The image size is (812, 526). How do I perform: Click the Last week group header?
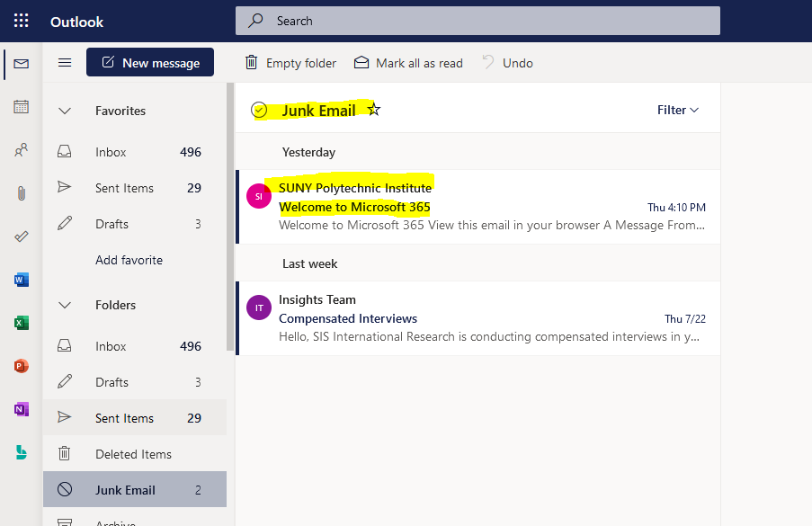pos(309,263)
